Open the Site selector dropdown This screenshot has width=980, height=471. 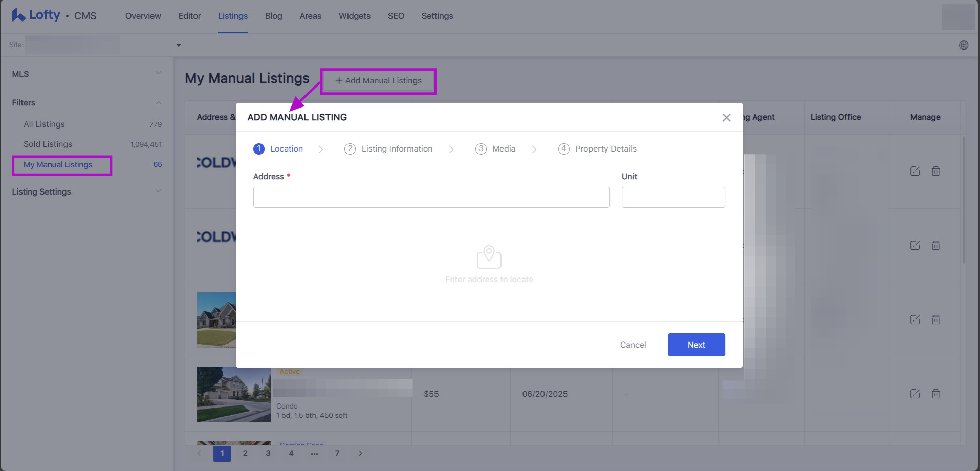[178, 45]
